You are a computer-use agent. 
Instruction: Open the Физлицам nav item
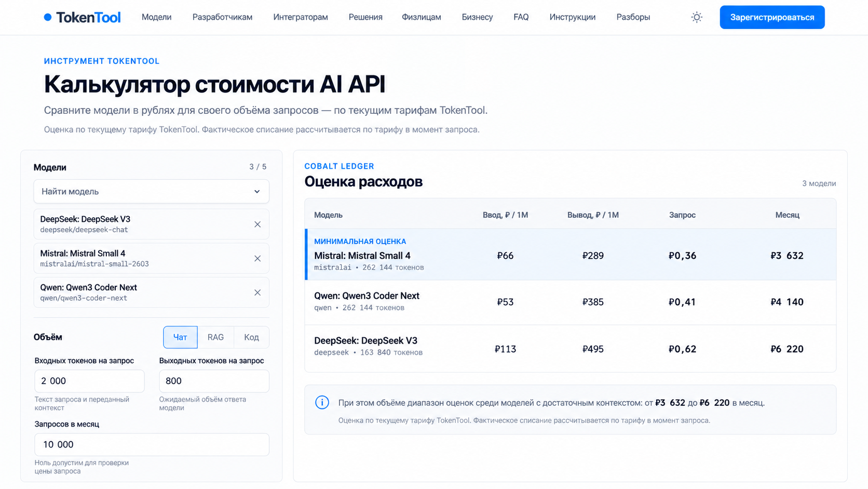pyautogui.click(x=422, y=17)
